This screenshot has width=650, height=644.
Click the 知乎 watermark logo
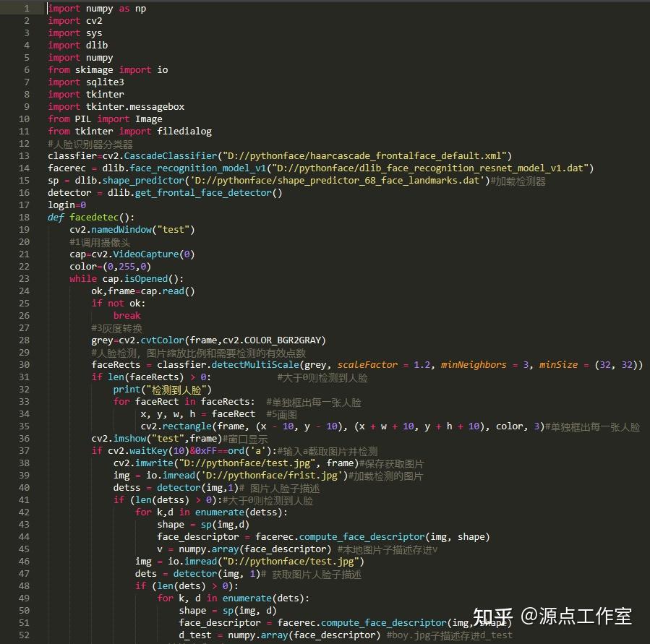pyautogui.click(x=492, y=618)
